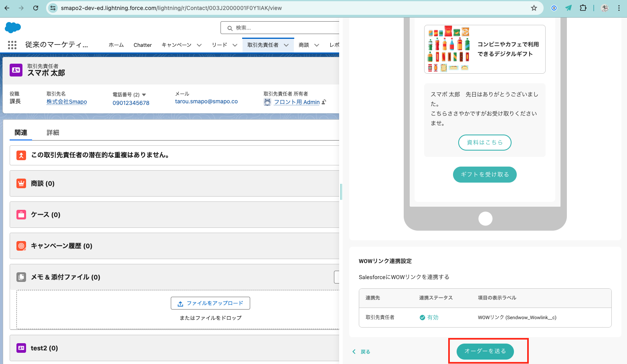Click the キャンペーン履歴 target icon
627x364 pixels.
(x=21, y=246)
